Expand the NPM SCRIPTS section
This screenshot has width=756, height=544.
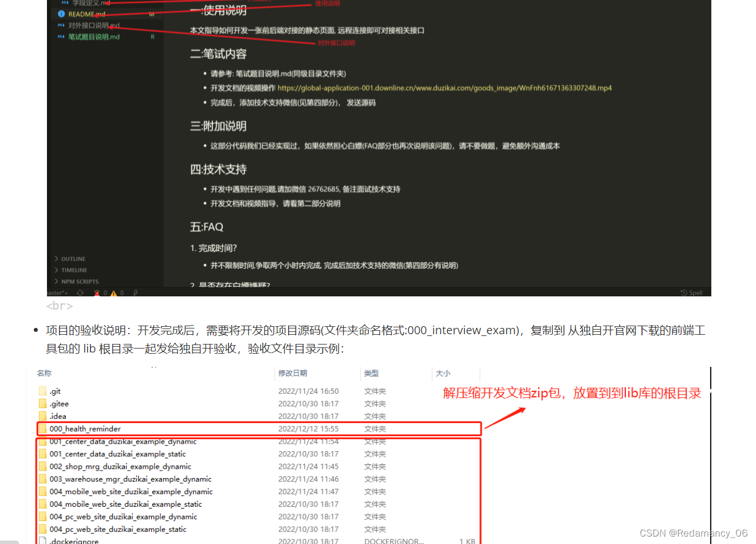pyautogui.click(x=77, y=281)
